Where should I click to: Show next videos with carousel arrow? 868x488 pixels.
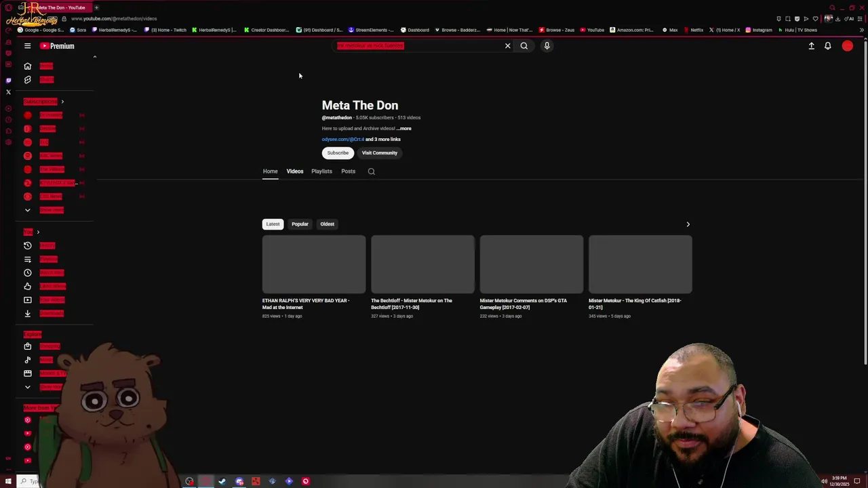tap(688, 224)
